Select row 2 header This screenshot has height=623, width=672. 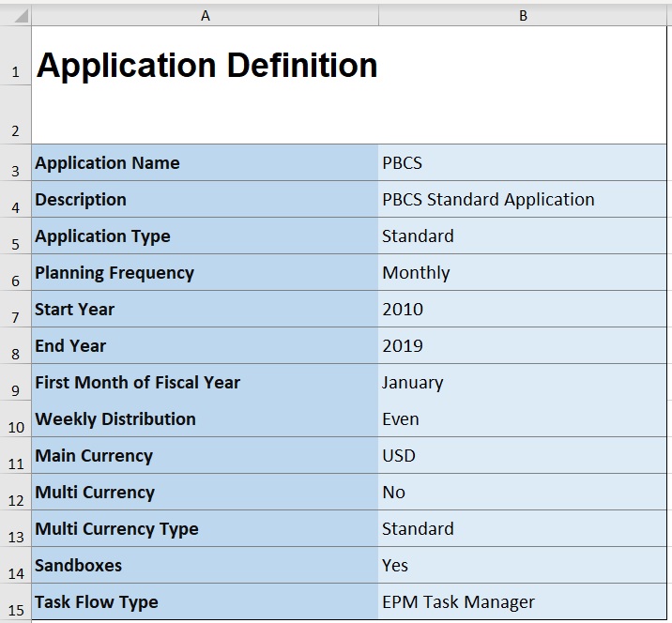[15, 114]
